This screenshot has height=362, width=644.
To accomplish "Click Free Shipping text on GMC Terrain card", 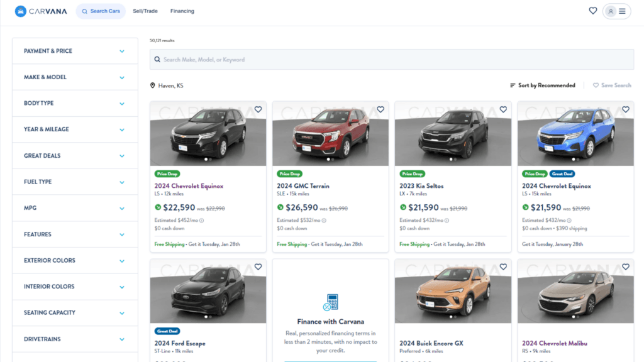I will 292,244.
